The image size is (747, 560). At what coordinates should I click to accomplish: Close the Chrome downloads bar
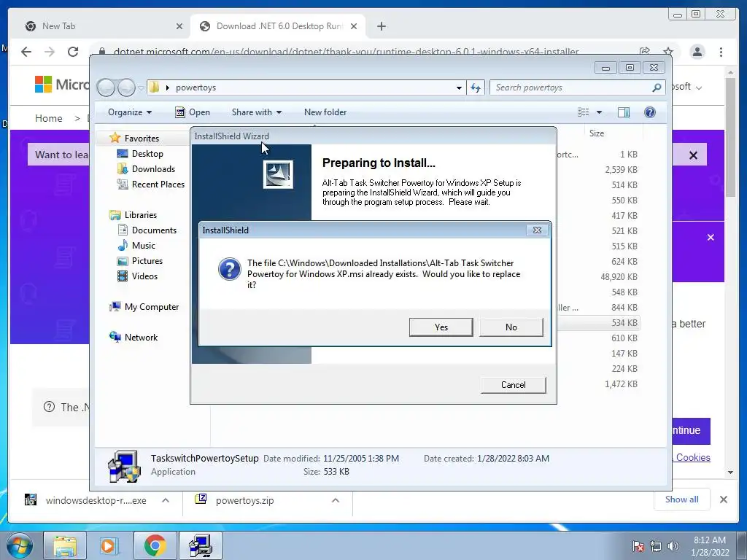(x=723, y=499)
